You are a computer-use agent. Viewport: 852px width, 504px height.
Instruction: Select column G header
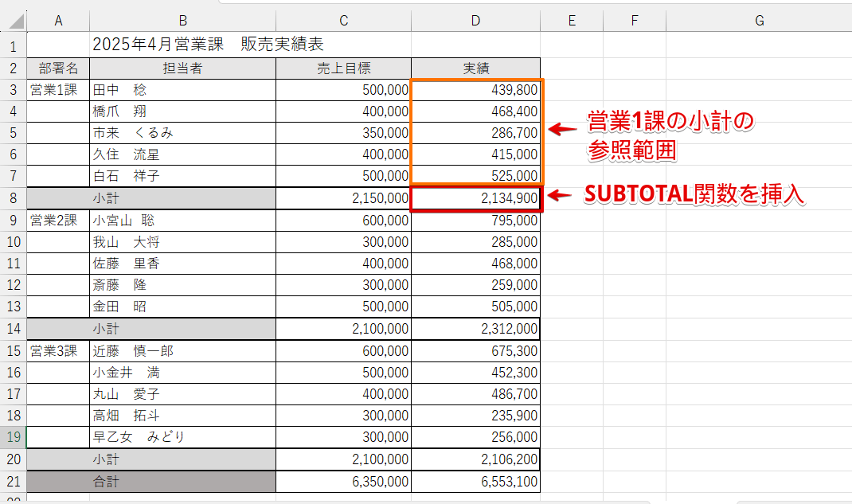point(759,21)
